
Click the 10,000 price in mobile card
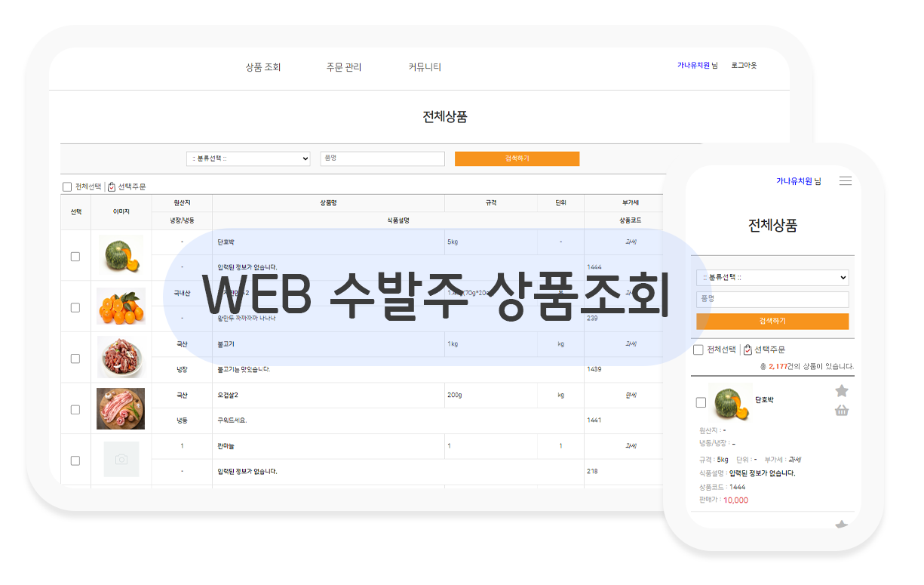pos(735,500)
